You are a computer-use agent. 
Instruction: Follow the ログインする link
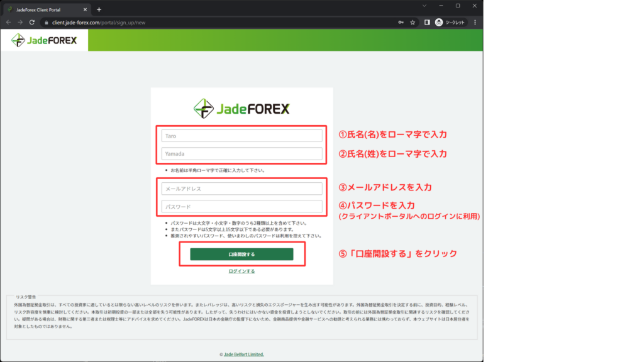[241, 271]
